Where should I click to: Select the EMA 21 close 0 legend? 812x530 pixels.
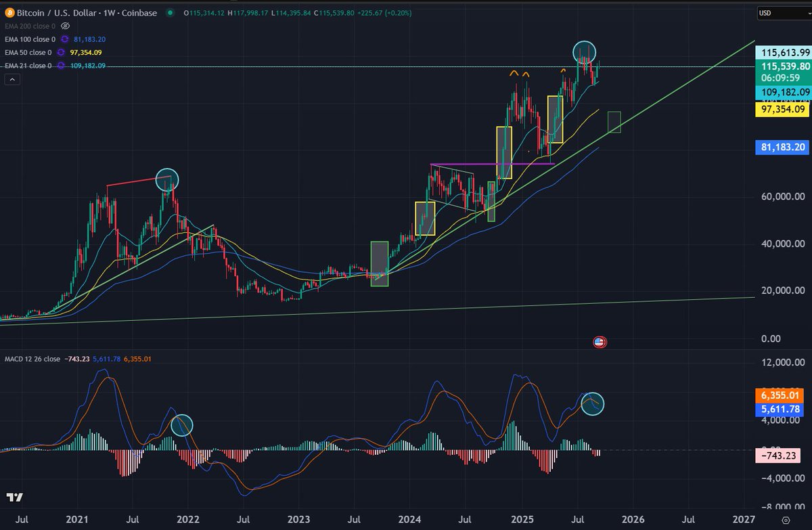[x=27, y=66]
